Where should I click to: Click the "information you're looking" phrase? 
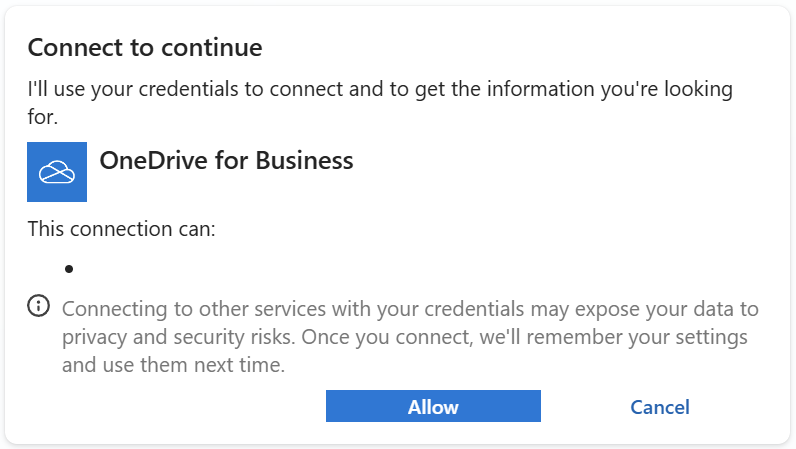coord(610,89)
